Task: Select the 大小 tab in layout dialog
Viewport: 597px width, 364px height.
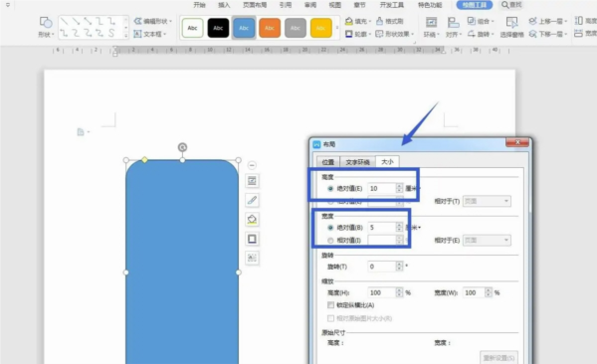Action: coord(387,162)
